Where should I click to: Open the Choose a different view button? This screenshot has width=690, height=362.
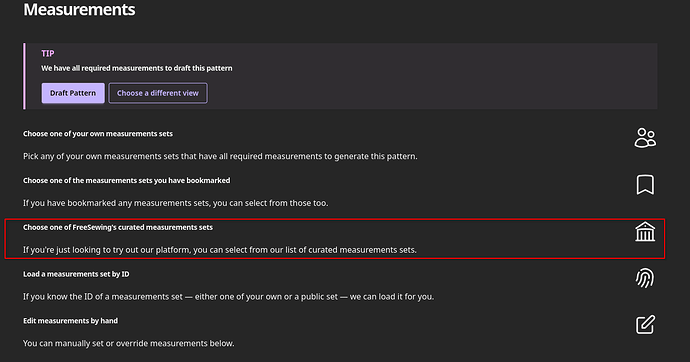[158, 93]
